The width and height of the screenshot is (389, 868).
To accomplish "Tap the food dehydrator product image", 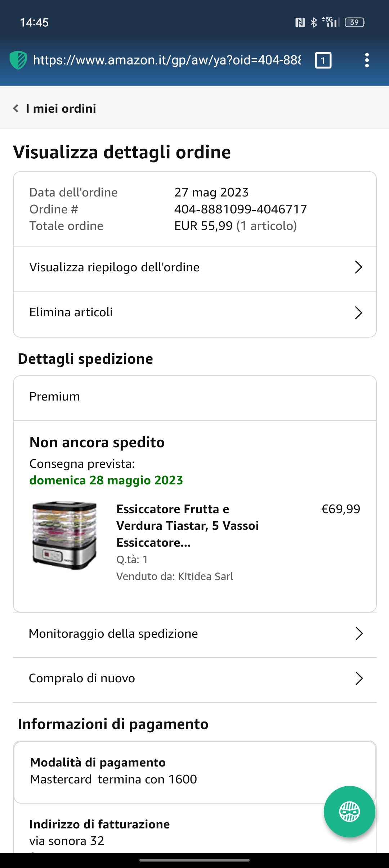I will coord(65,535).
